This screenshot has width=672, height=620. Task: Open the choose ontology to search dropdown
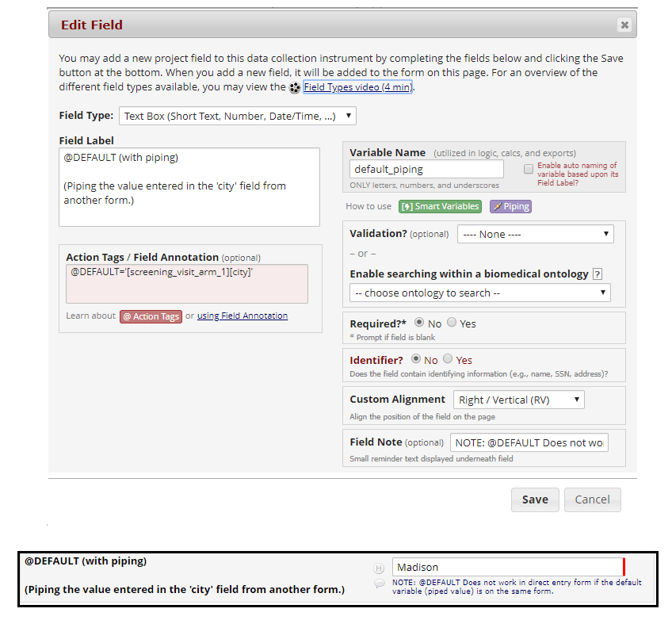[x=479, y=293]
